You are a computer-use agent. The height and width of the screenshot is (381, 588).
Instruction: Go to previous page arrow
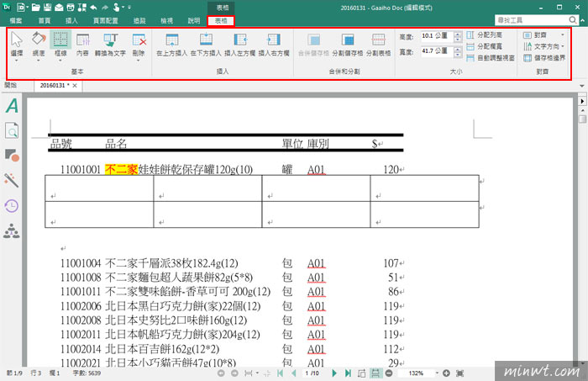tap(294, 373)
